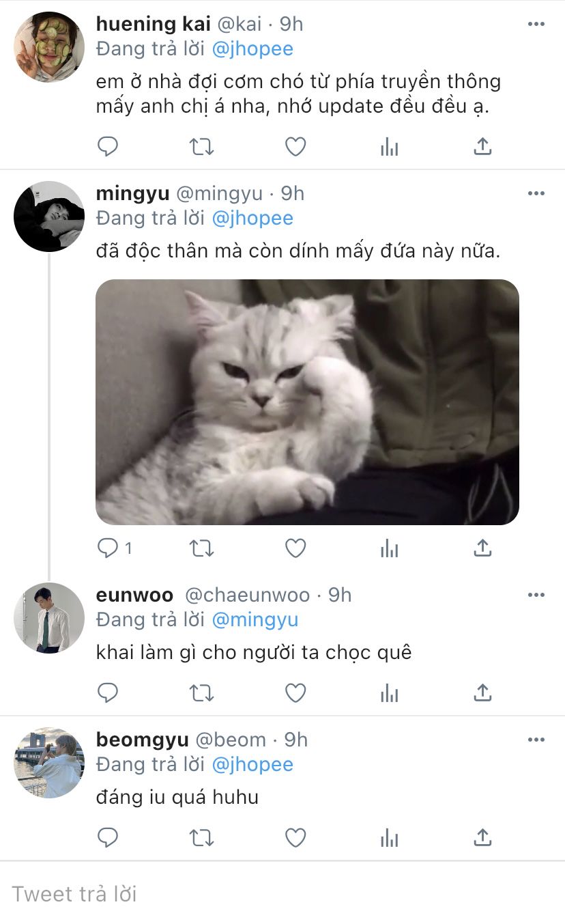Open more options for huening kai's tweet
The height and width of the screenshot is (924, 565).
tap(536, 24)
